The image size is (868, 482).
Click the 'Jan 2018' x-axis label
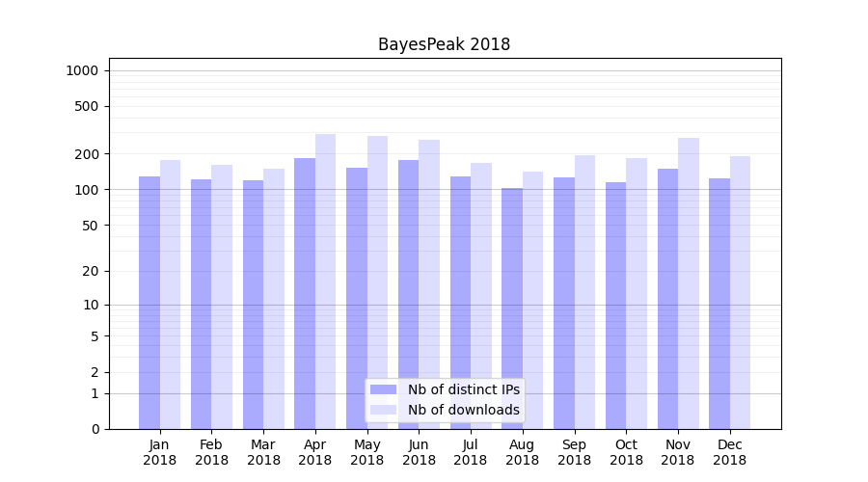[160, 452]
